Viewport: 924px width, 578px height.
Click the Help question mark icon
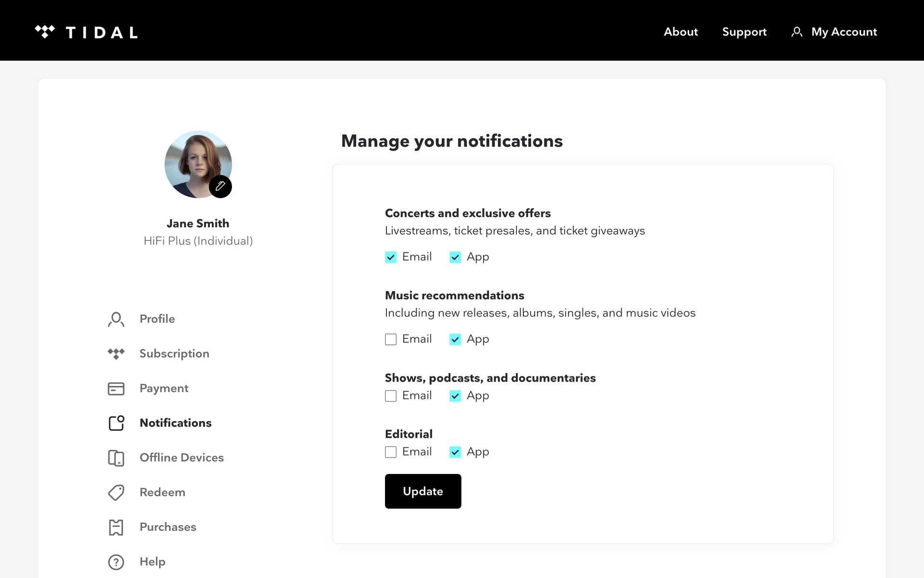tap(116, 562)
